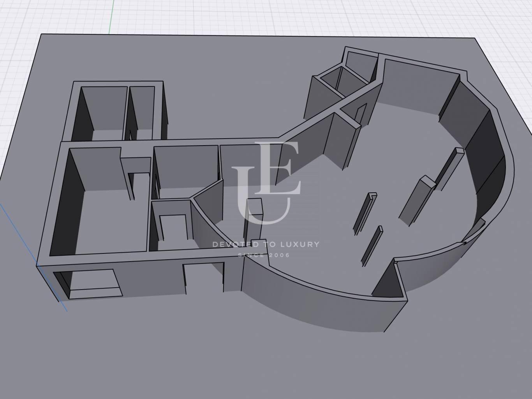
Task: Click the DEVOTED TO LUXURY watermark text
Action: coord(266,244)
